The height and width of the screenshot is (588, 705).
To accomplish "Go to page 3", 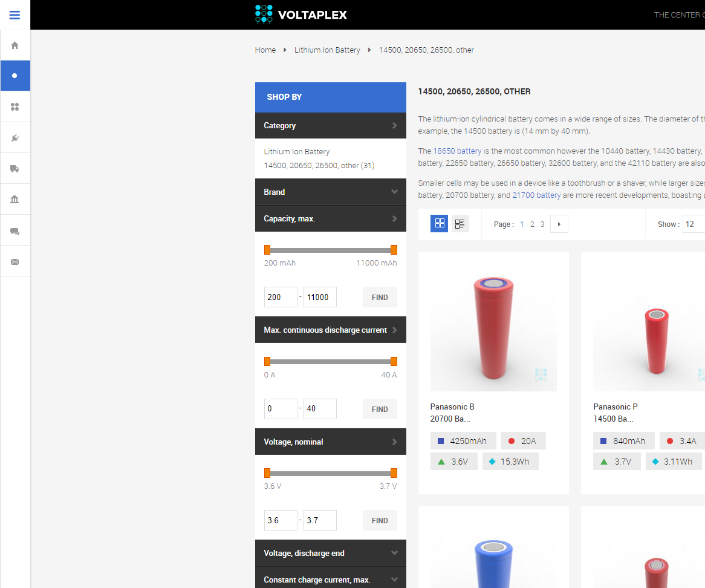I will point(542,224).
